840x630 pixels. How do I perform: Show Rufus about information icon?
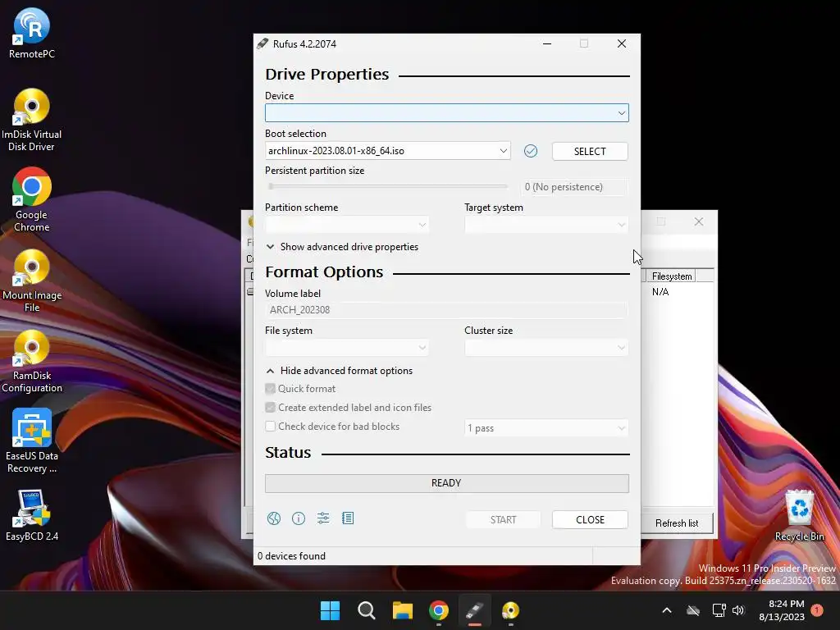(x=299, y=518)
